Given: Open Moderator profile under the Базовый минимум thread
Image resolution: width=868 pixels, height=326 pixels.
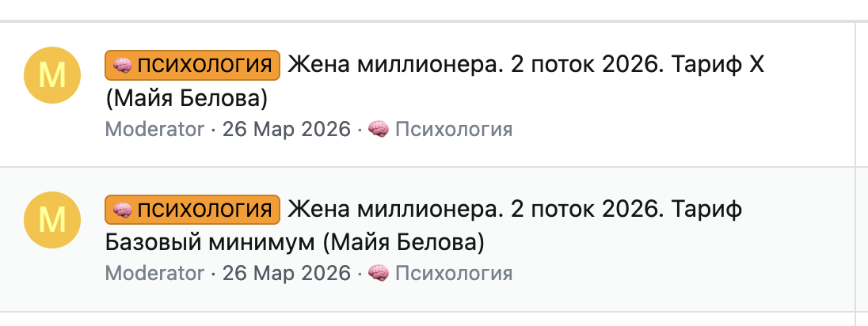Looking at the screenshot, I should coord(154,274).
